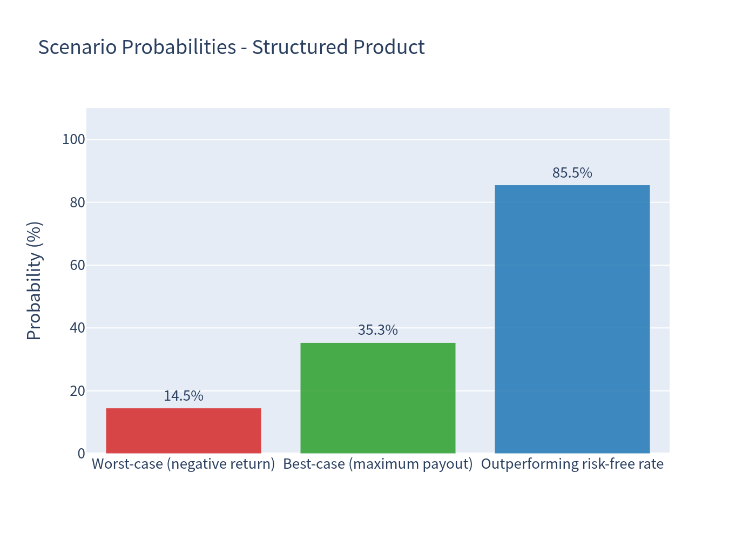Screen dimensions: 756x540
Task: Select the 35.3% data label
Action: click(x=378, y=330)
